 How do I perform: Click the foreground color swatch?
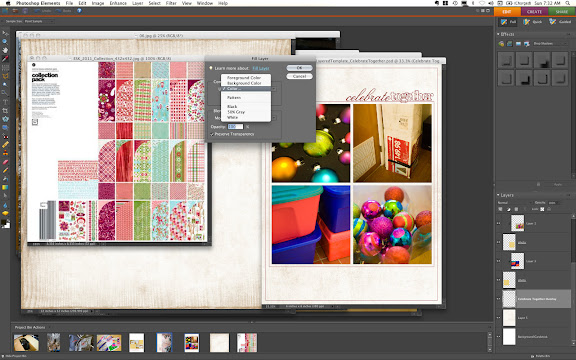(4, 222)
